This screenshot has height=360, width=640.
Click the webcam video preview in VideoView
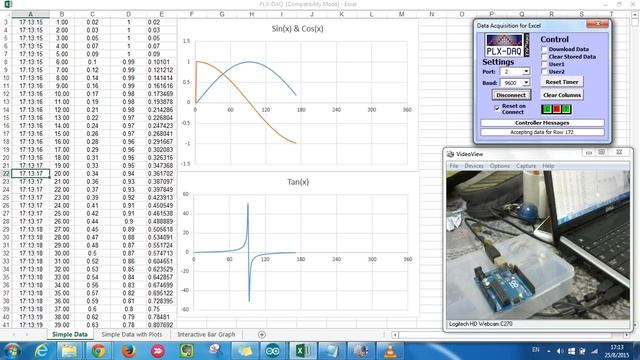[538, 245]
